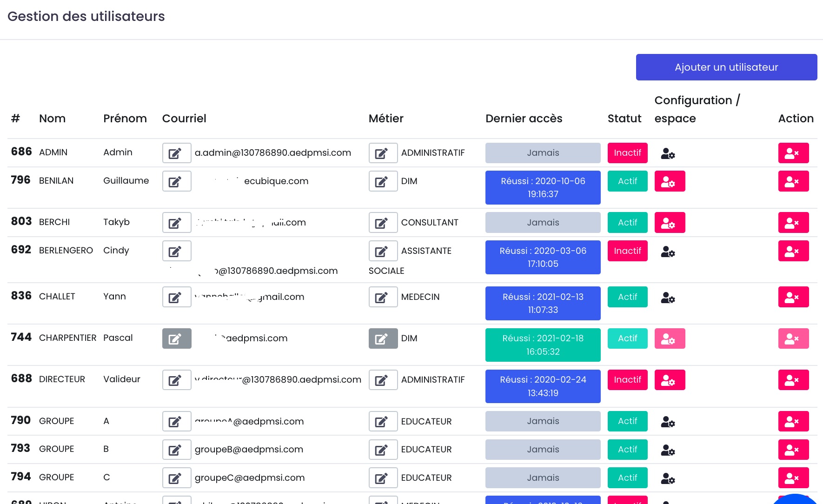Open configuration for user 692 BERLENGERO
This screenshot has width=823, height=504.
tap(668, 251)
